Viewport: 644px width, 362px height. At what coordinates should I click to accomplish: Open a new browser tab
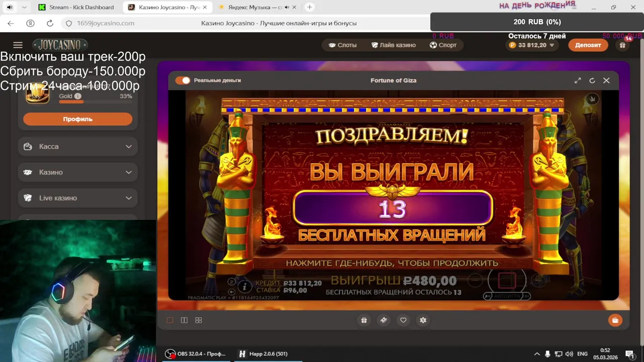(x=309, y=7)
